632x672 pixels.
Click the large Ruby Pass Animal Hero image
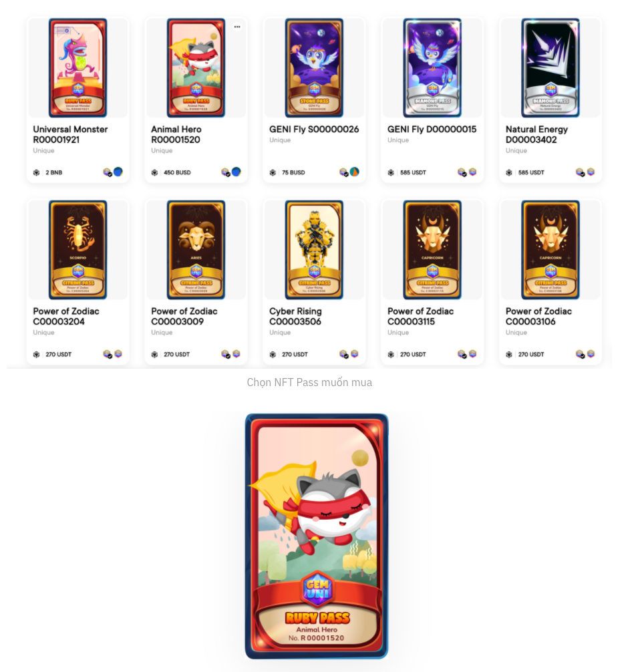317,536
